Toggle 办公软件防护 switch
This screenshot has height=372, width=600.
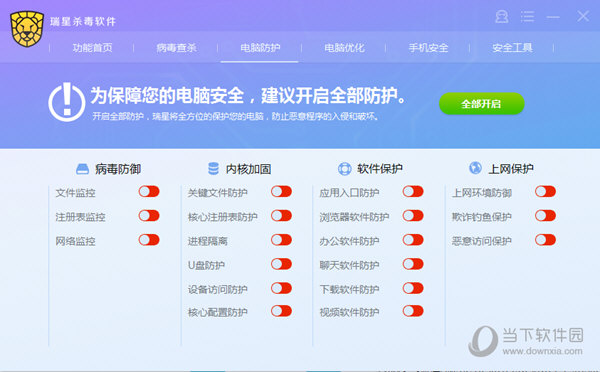pos(413,240)
